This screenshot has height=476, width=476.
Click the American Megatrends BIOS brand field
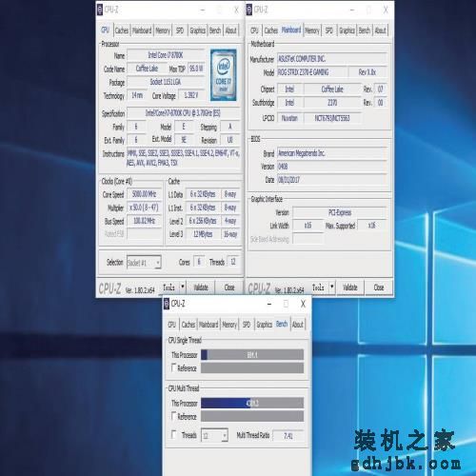point(332,153)
